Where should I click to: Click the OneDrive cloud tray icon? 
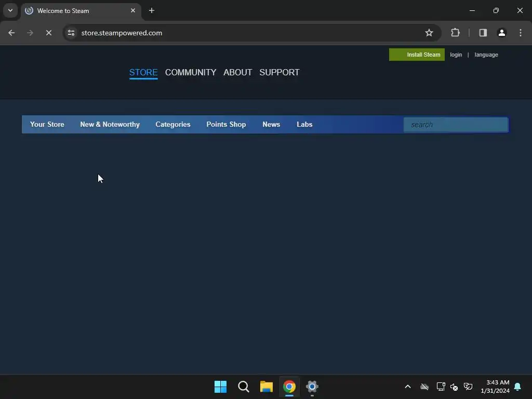click(x=424, y=387)
